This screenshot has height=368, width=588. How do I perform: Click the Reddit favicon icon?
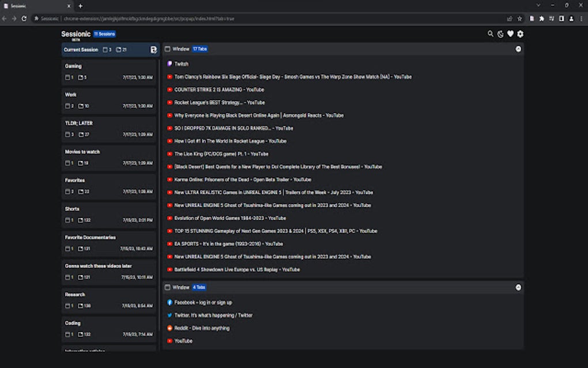point(169,328)
